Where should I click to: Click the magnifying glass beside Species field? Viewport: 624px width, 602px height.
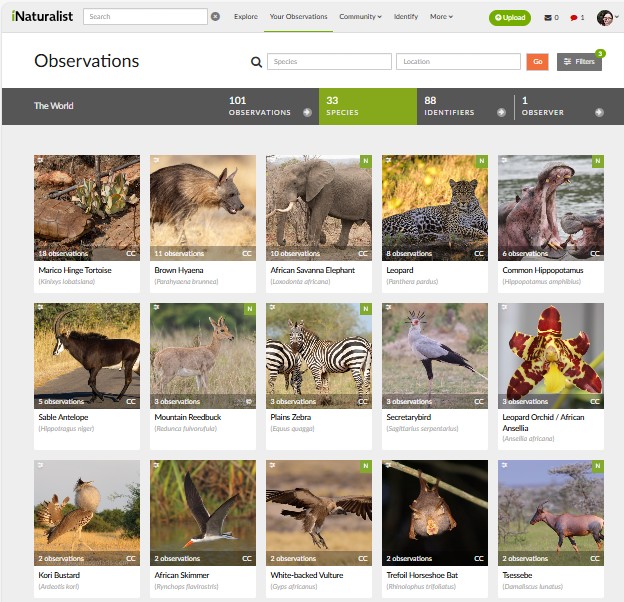click(x=256, y=62)
